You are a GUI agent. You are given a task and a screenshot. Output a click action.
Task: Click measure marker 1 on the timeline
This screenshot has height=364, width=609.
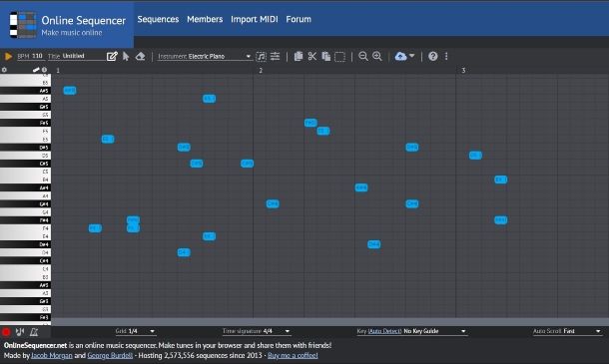tap(58, 70)
